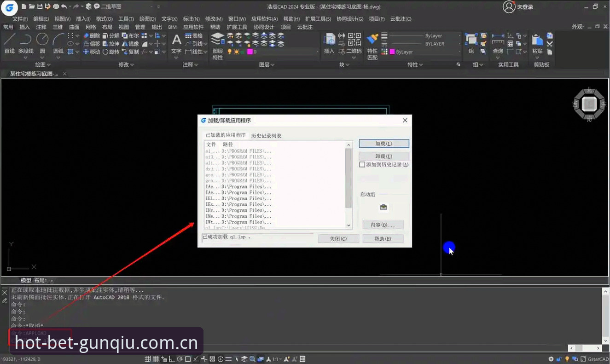Click the 组 group tool
This screenshot has width=610, height=364.
click(471, 44)
